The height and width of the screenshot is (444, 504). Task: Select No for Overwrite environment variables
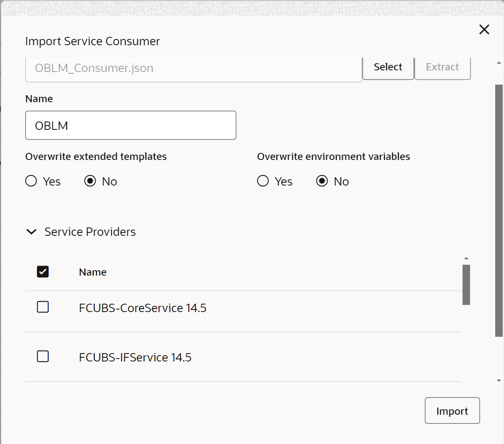[x=322, y=181]
